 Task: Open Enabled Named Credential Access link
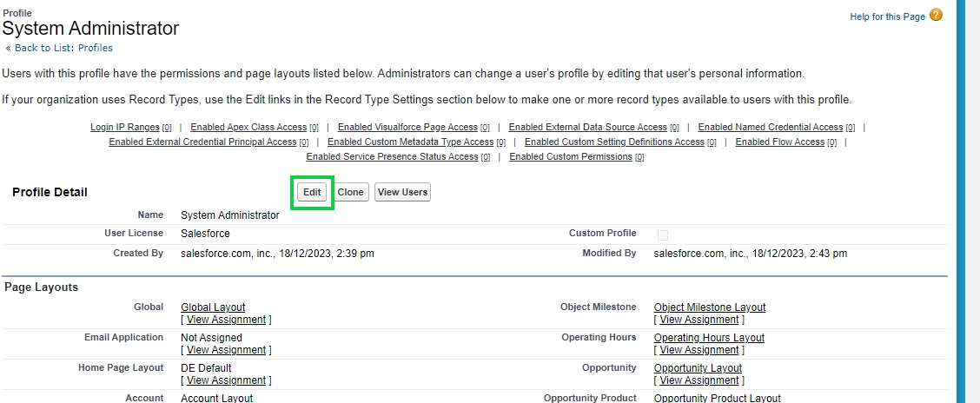(x=770, y=128)
